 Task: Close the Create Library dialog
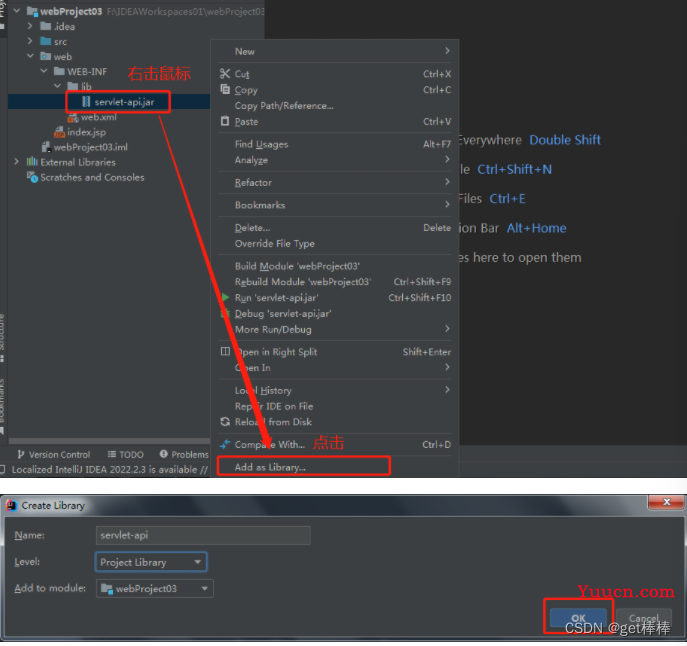pos(666,502)
